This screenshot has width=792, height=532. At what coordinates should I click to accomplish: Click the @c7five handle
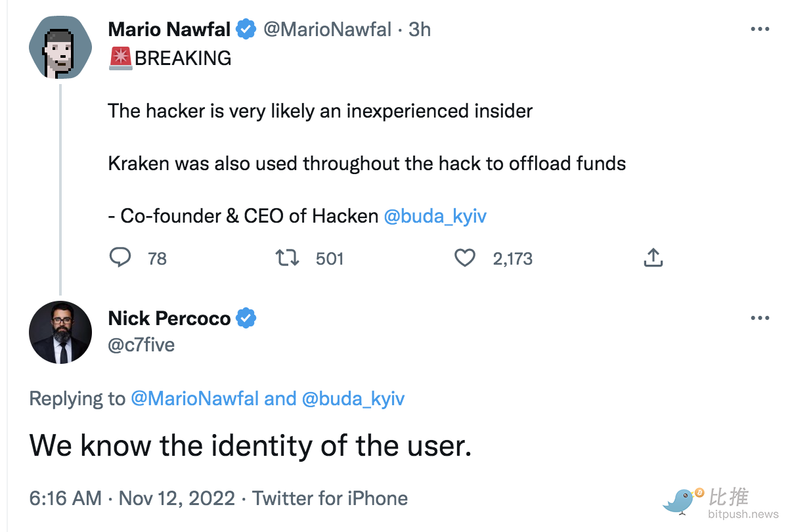coord(141,345)
